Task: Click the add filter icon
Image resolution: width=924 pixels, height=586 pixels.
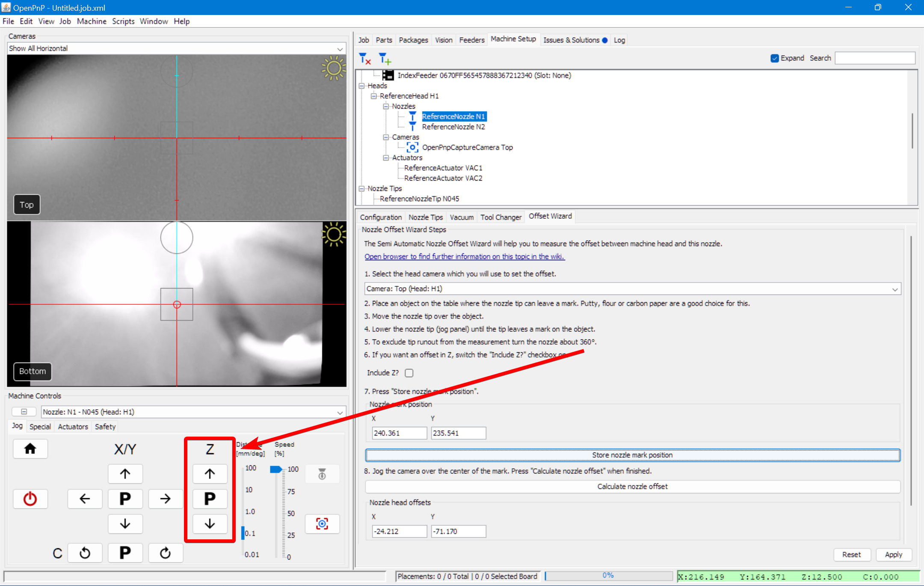Action: [384, 58]
